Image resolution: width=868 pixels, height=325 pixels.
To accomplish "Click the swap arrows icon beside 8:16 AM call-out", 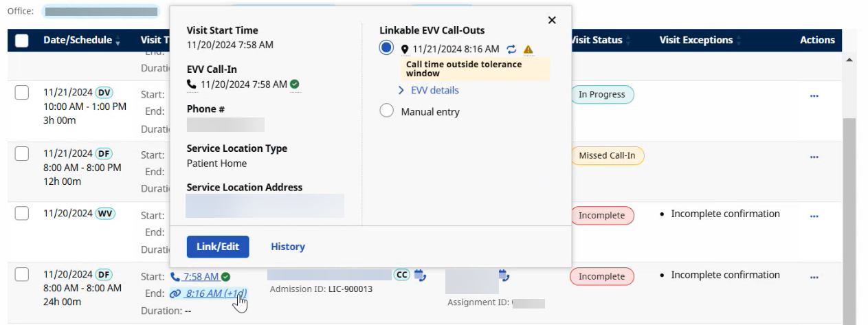I will [x=511, y=49].
